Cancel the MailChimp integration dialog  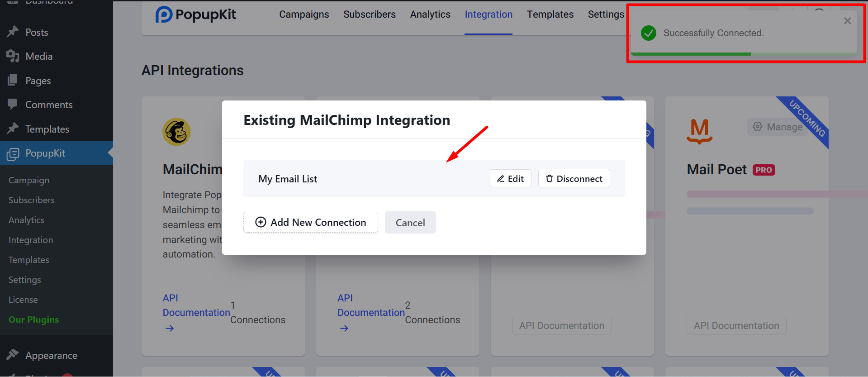click(x=410, y=222)
